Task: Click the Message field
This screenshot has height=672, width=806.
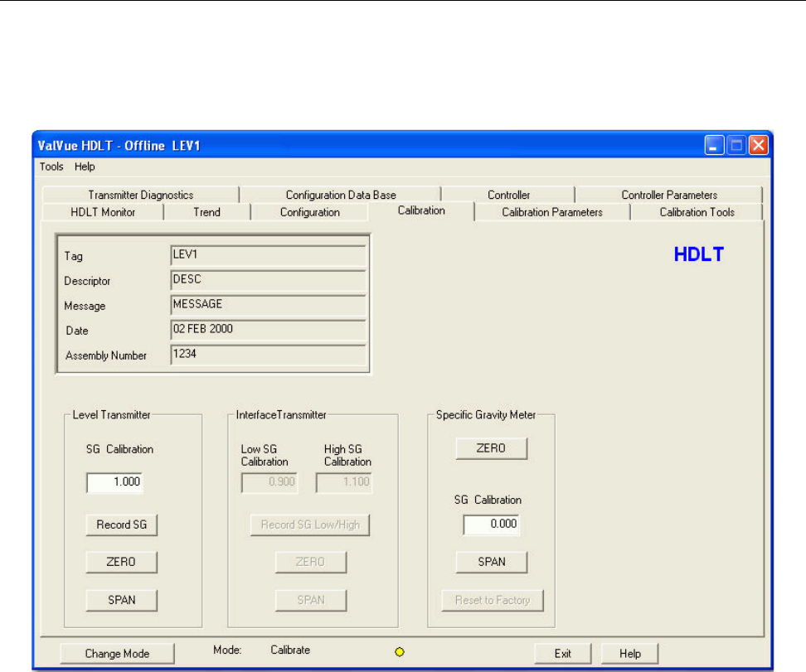Action: [x=268, y=305]
